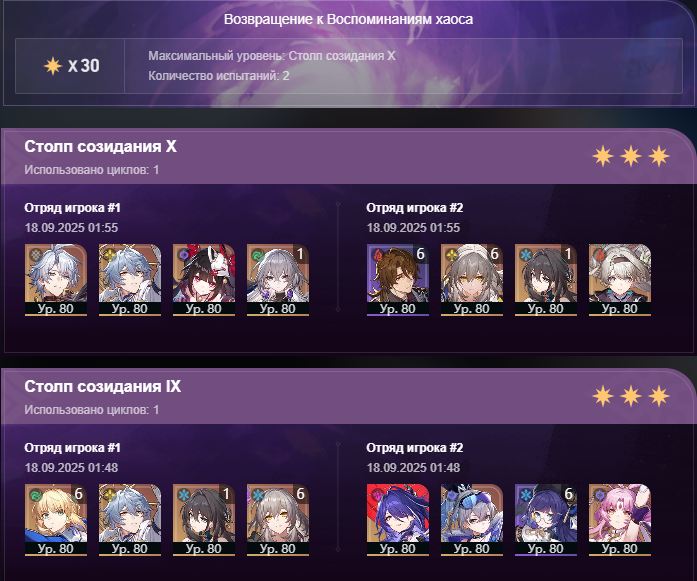Open grey-haired imaginary character with eidolon 6 portrait
This screenshot has height=581, width=697.
(x=472, y=280)
